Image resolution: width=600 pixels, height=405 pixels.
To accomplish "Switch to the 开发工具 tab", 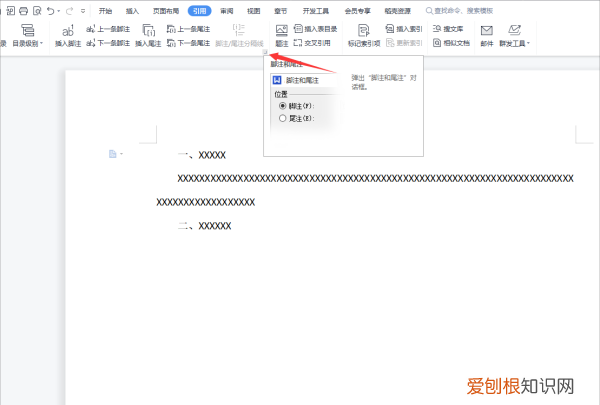I will click(316, 11).
